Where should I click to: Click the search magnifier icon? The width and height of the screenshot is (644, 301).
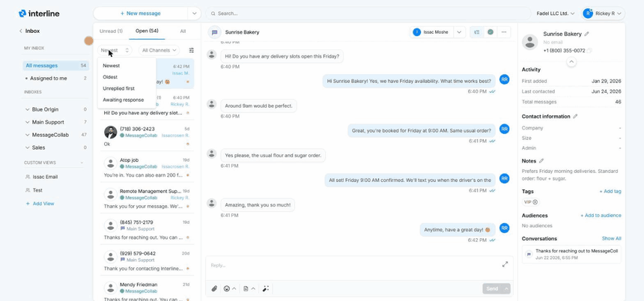click(x=213, y=13)
